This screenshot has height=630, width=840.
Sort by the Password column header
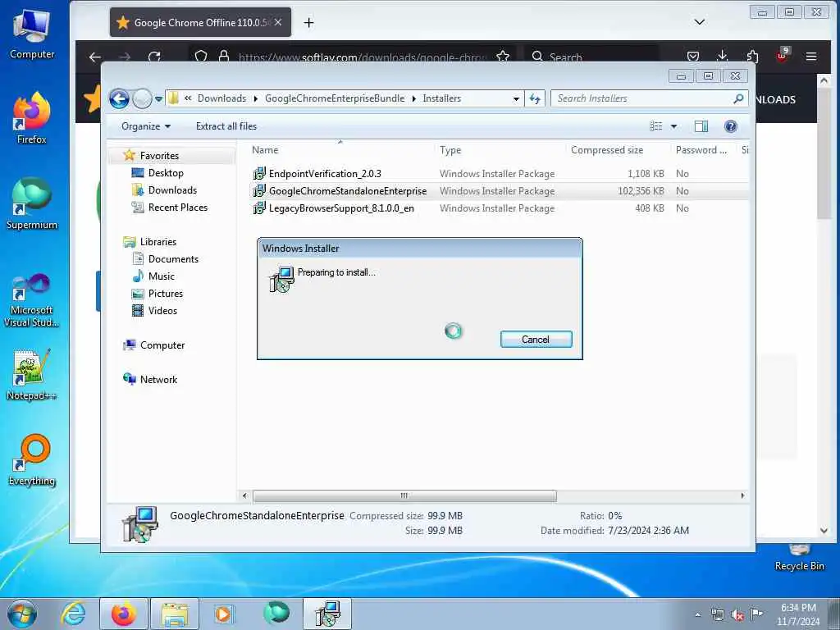703,150
